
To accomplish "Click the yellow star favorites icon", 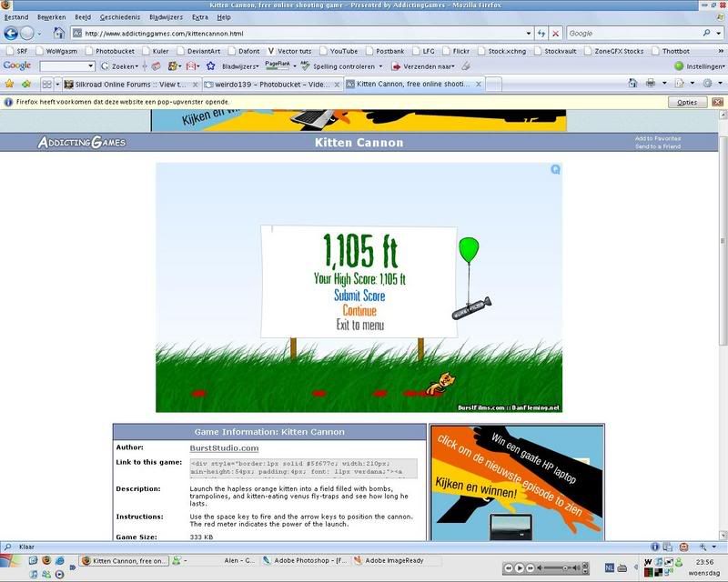I will coord(9,84).
